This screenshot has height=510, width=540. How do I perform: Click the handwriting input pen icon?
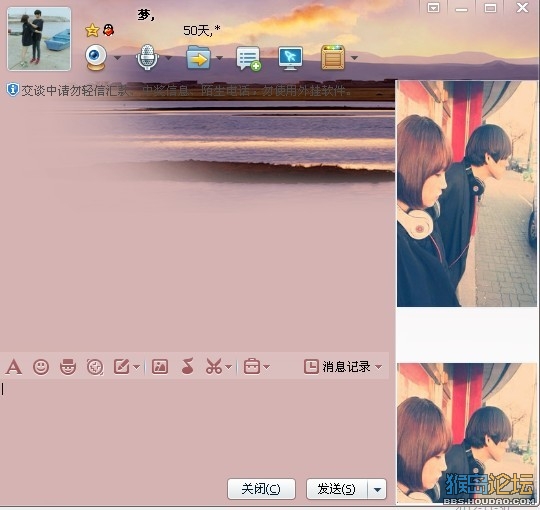(122, 366)
